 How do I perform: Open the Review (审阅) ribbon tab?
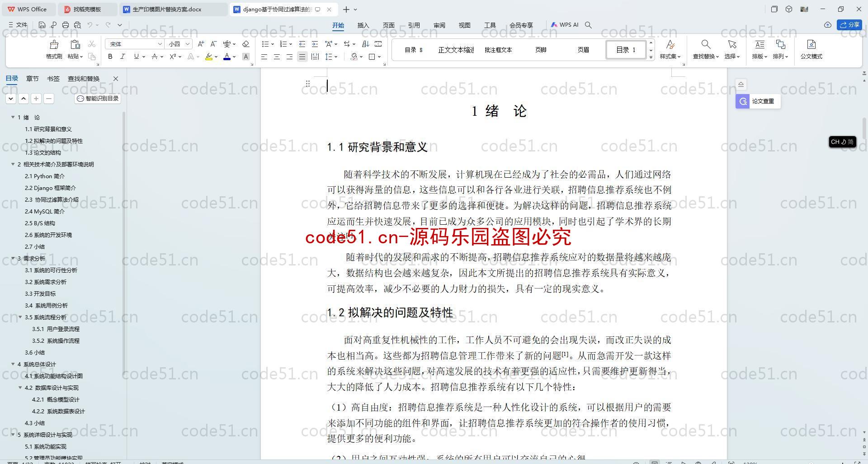[x=439, y=25]
